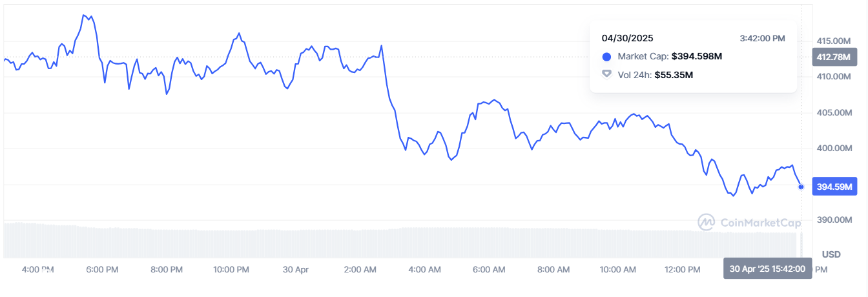Click the Vol 24h shield icon in tooltip

tap(606, 74)
